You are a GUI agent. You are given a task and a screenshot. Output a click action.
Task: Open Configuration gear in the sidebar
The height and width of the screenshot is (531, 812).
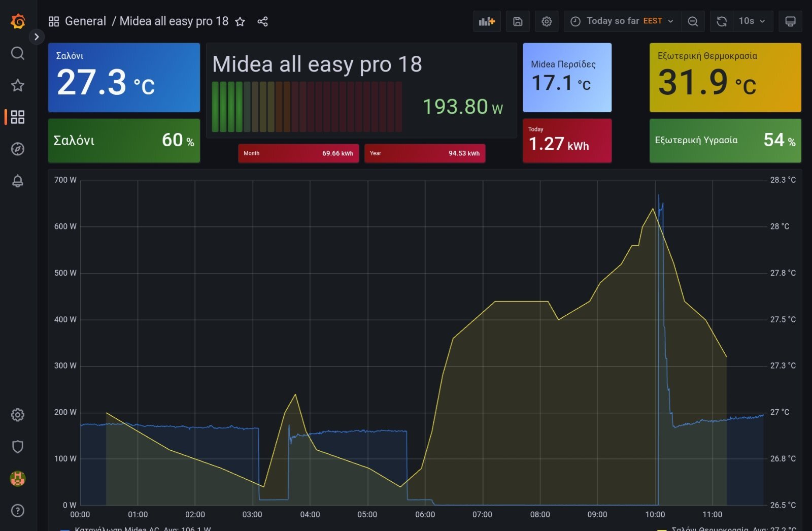[x=18, y=415]
